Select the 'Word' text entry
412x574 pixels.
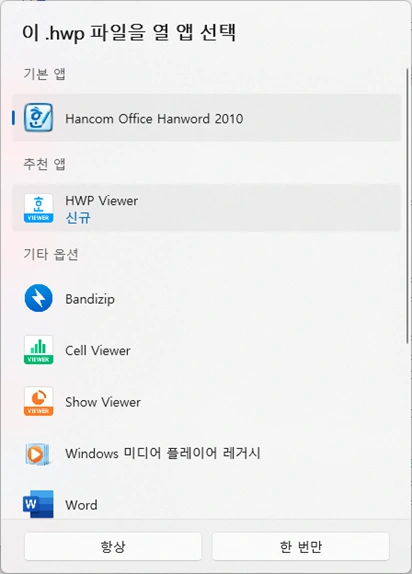(81, 505)
